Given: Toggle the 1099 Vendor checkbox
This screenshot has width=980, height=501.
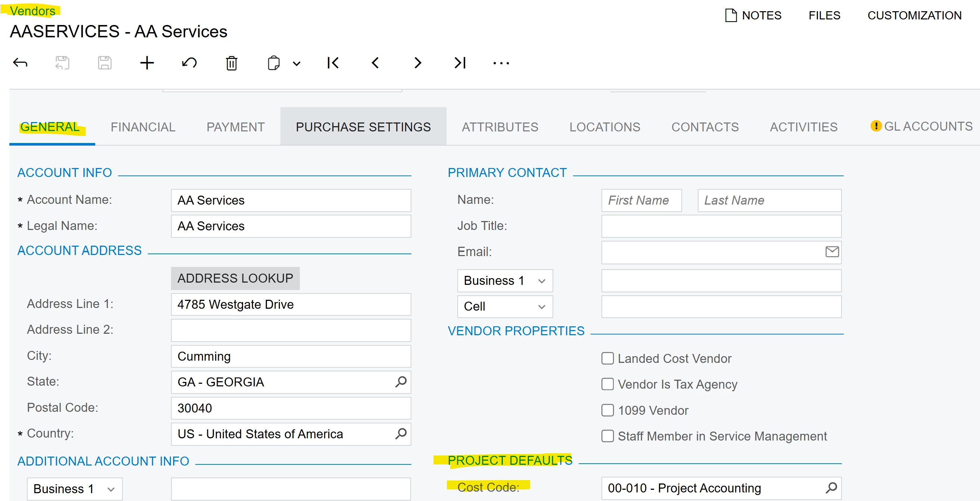Looking at the screenshot, I should coord(607,410).
